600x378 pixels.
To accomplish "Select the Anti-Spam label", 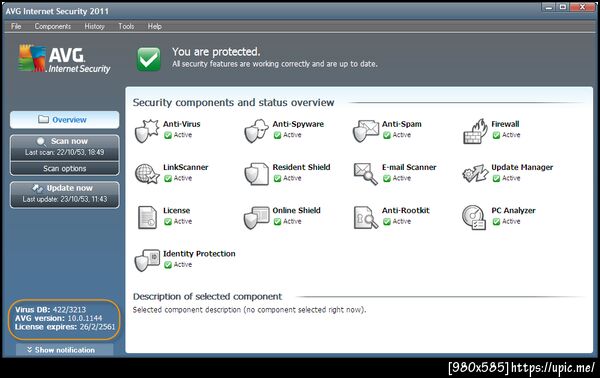I will 401,124.
